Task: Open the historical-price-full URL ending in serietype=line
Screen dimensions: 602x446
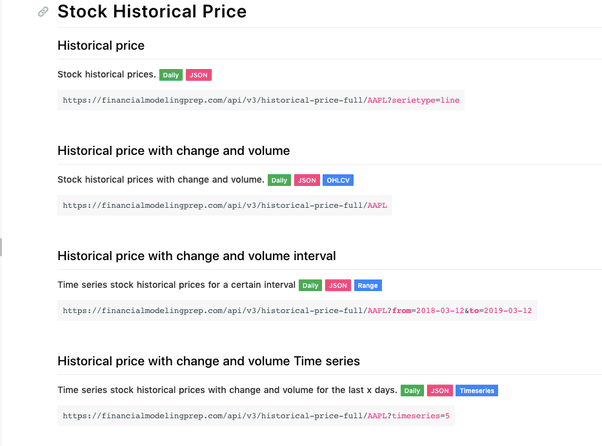Action: tap(262, 100)
